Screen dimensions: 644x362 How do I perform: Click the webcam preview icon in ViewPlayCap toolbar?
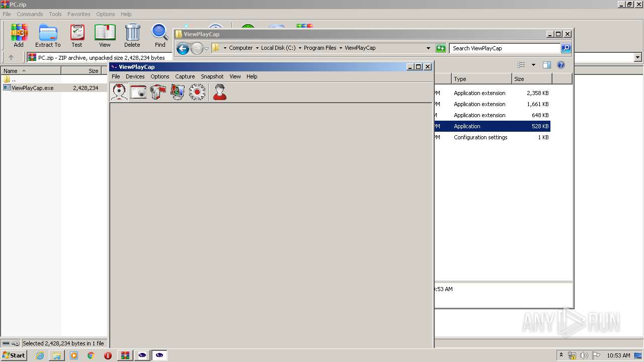[119, 92]
